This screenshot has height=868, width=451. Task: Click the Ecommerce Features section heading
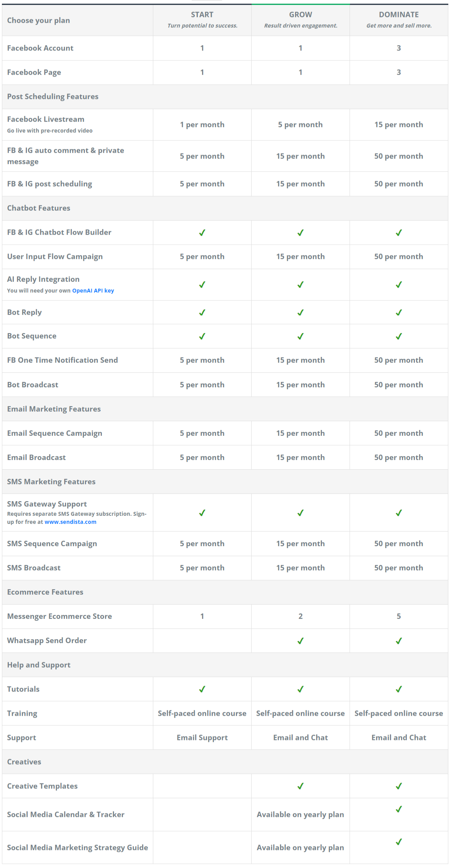pyautogui.click(x=45, y=592)
